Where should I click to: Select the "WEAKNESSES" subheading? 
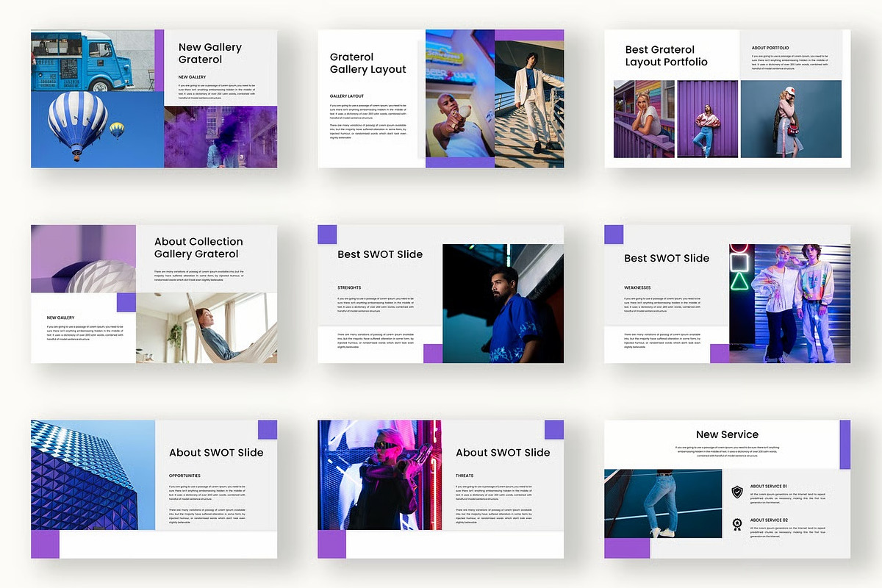click(639, 288)
